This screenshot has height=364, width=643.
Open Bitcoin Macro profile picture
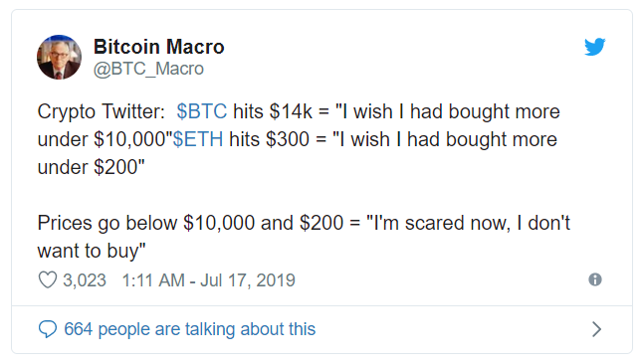(x=59, y=57)
